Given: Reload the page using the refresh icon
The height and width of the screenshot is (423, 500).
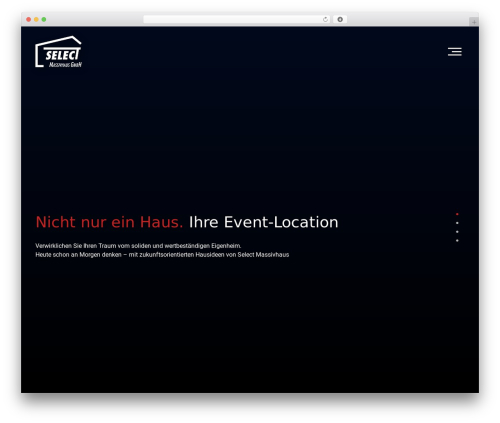Looking at the screenshot, I should [325, 19].
